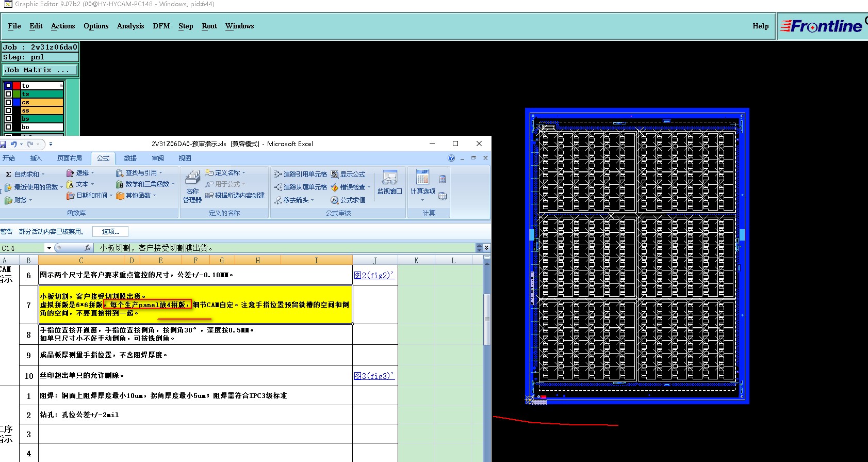
Task: Select column header K in Excel
Action: tap(416, 261)
